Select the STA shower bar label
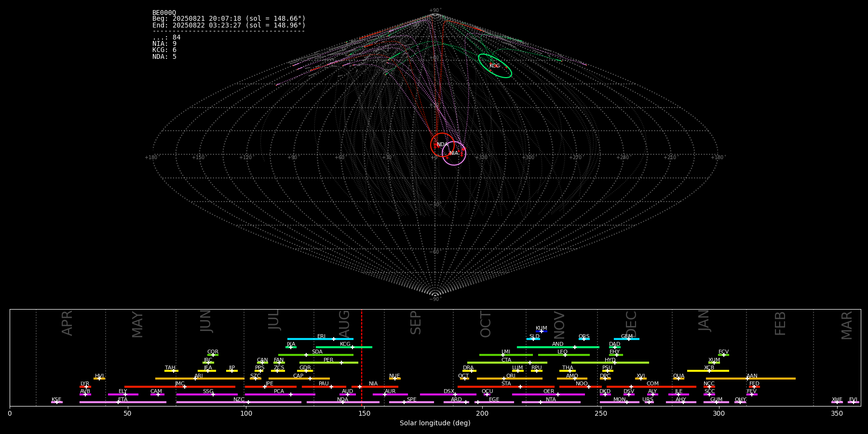The image size is (868, 434). [506, 384]
